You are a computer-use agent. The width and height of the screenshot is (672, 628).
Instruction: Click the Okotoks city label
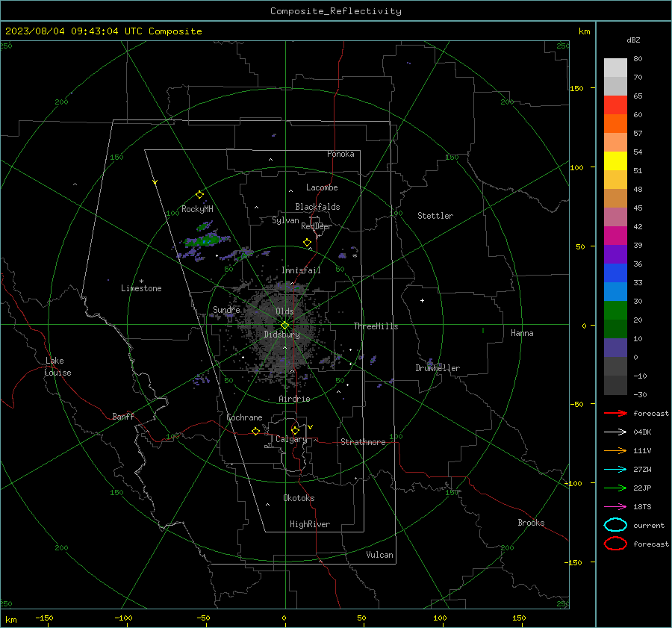pos(299,498)
